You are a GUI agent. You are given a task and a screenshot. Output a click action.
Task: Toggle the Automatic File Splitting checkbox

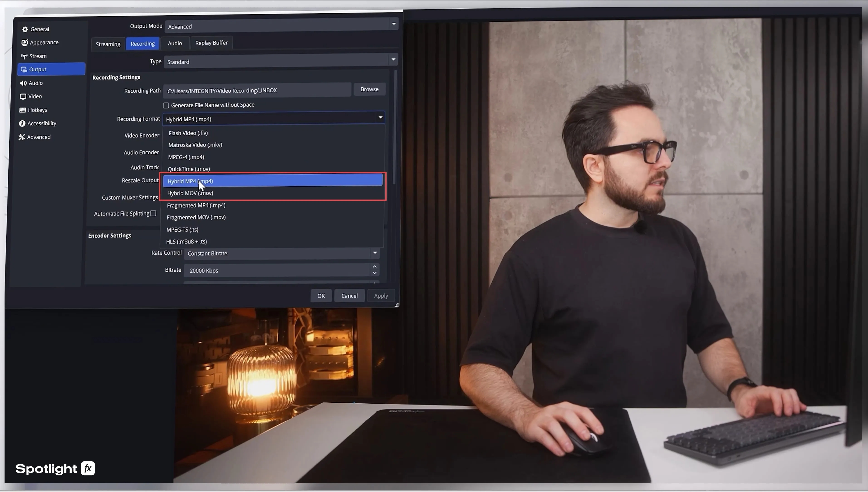153,214
